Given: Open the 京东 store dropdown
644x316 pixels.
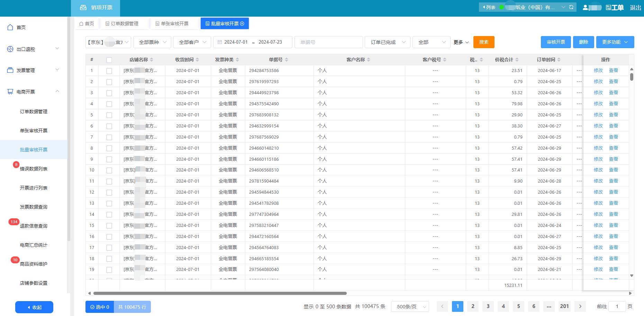Looking at the screenshot, I should point(108,42).
